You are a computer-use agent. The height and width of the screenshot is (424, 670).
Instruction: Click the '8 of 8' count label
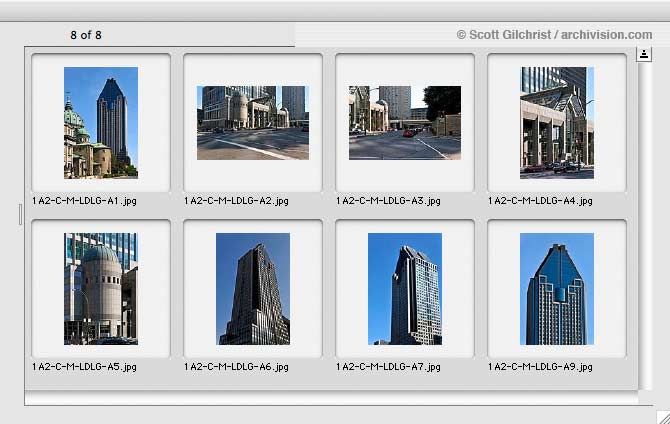86,35
